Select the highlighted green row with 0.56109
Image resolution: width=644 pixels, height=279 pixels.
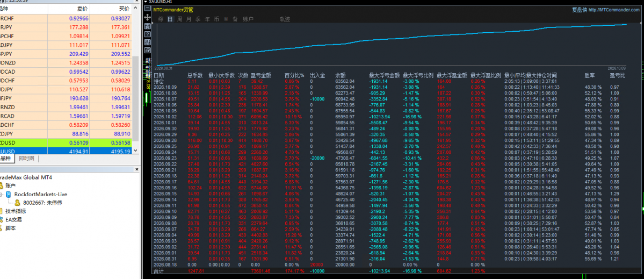click(x=66, y=142)
